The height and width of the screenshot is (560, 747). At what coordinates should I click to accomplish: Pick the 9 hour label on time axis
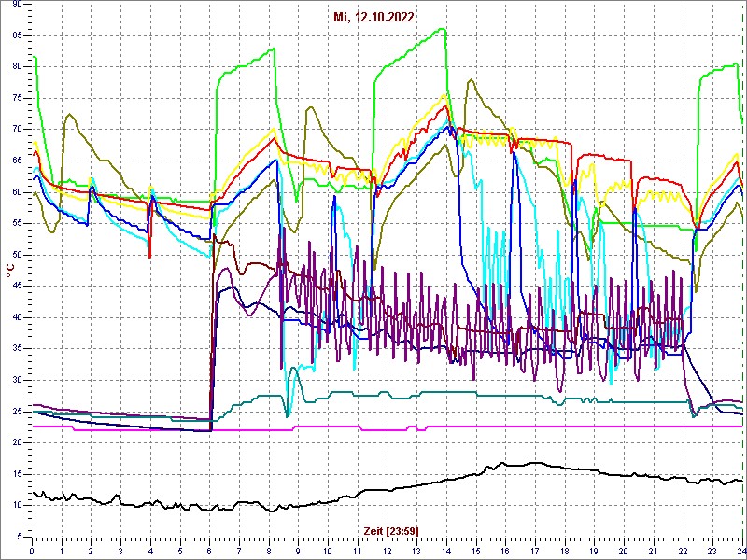click(x=298, y=552)
